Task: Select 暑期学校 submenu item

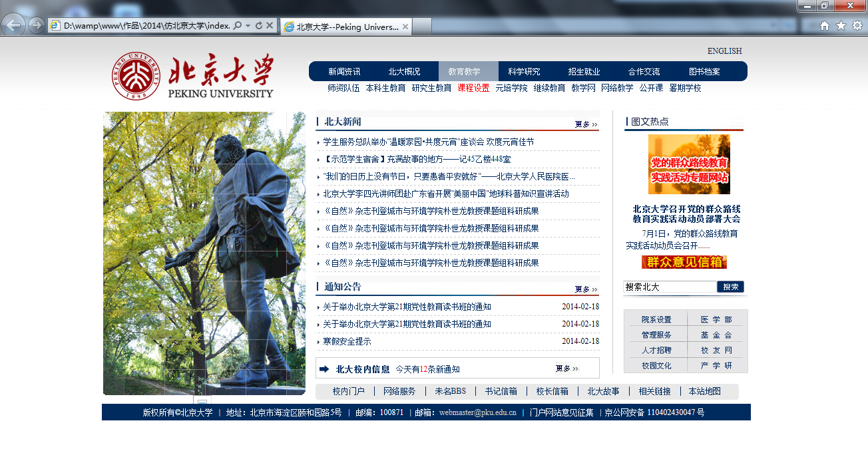Action: tap(685, 88)
